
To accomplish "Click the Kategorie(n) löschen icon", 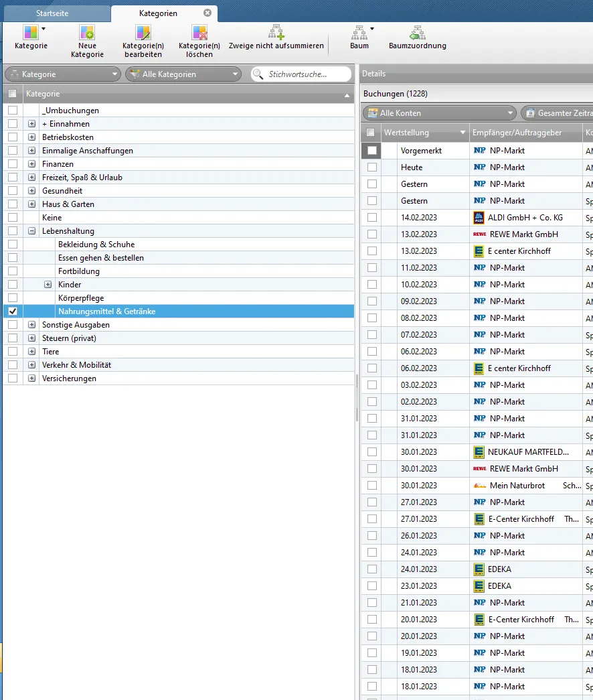I will 199,33.
